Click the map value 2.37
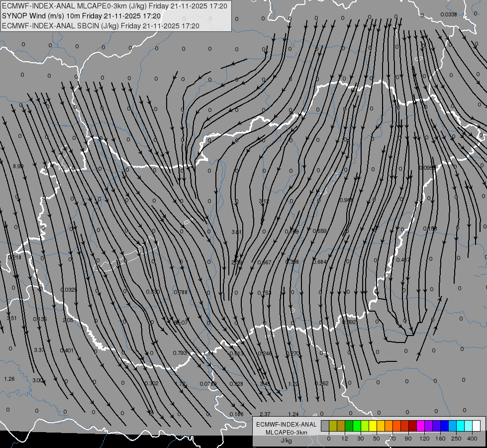The image size is (487, 448). [265, 414]
